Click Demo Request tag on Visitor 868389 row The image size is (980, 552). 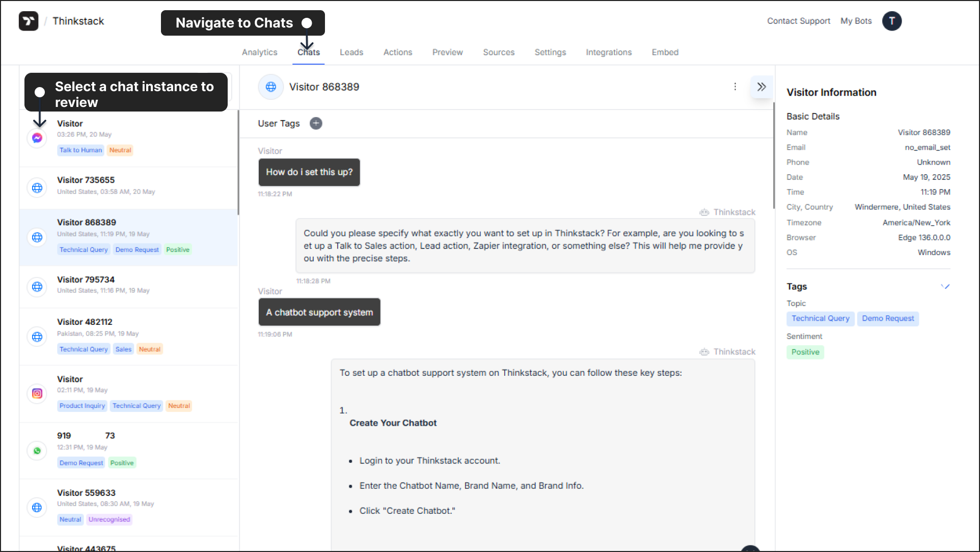click(137, 250)
